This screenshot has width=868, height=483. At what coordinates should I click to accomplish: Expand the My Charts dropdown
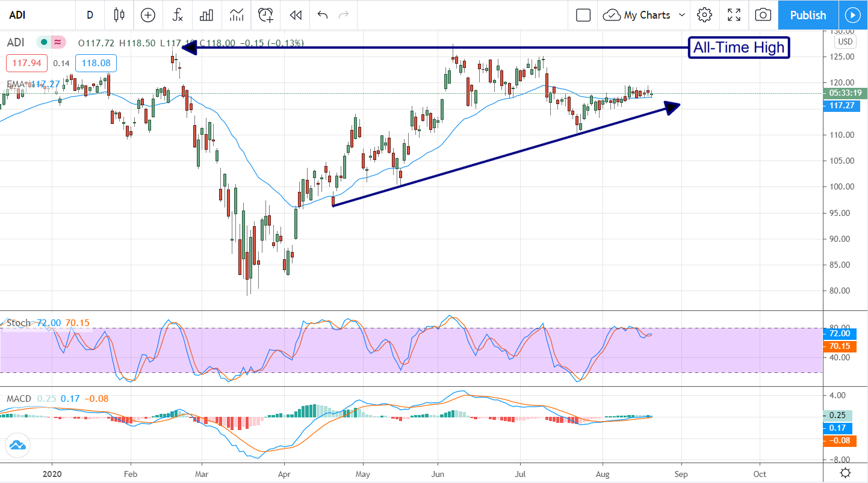[x=681, y=15]
